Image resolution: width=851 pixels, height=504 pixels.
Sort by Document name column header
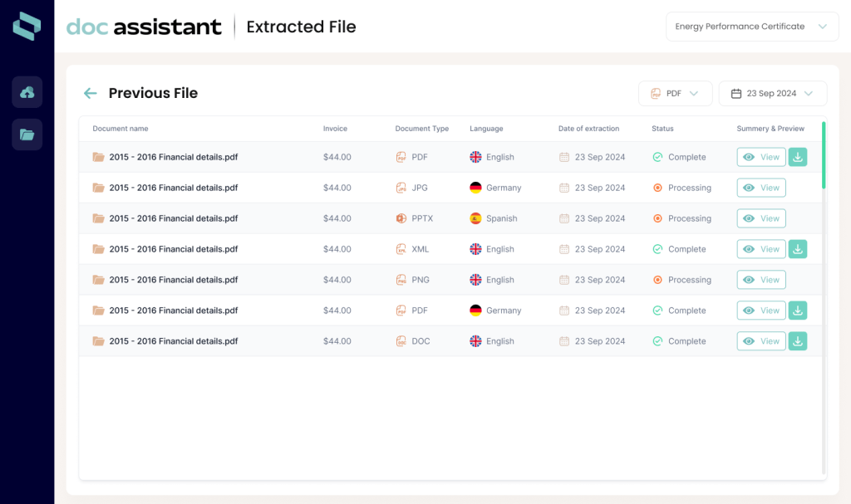(x=121, y=129)
